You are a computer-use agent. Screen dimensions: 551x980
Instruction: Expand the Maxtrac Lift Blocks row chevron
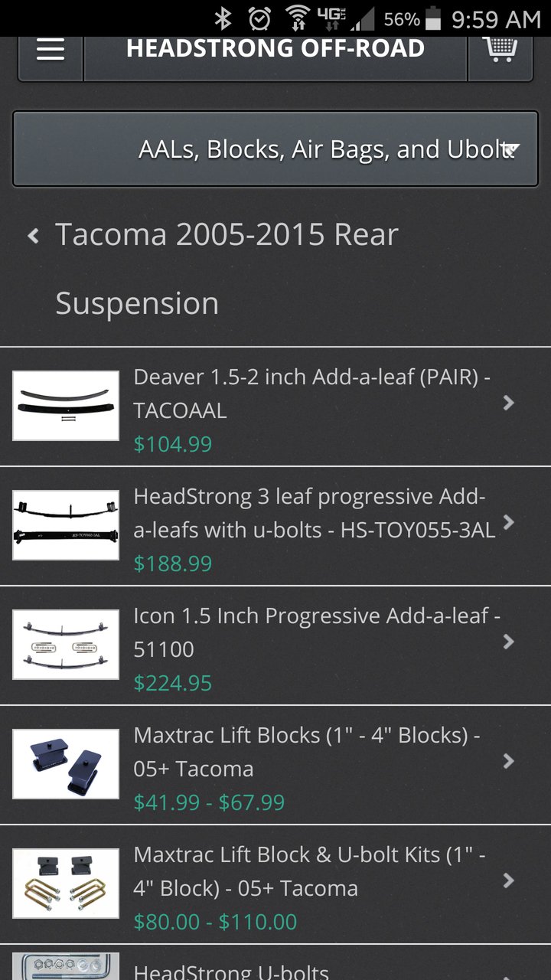coord(509,761)
